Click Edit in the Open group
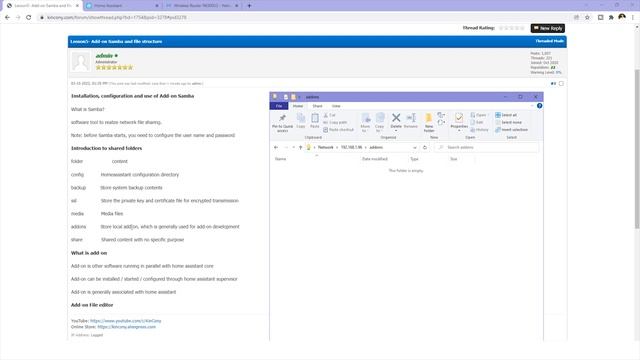The width and height of the screenshot is (640, 360). 477,122
